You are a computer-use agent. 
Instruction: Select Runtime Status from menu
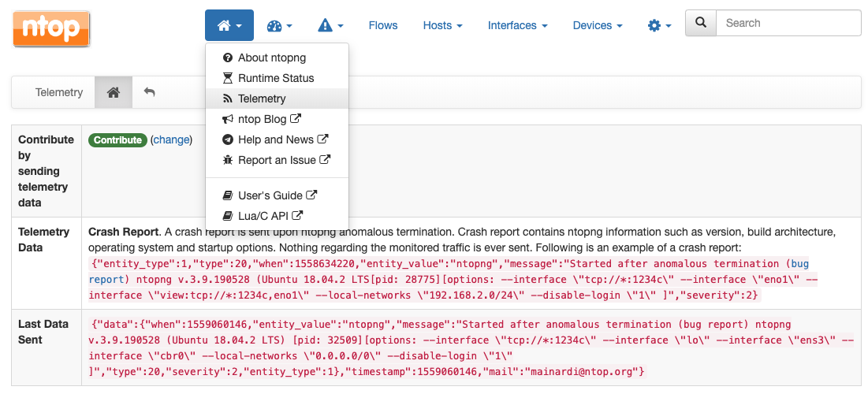[x=277, y=78]
